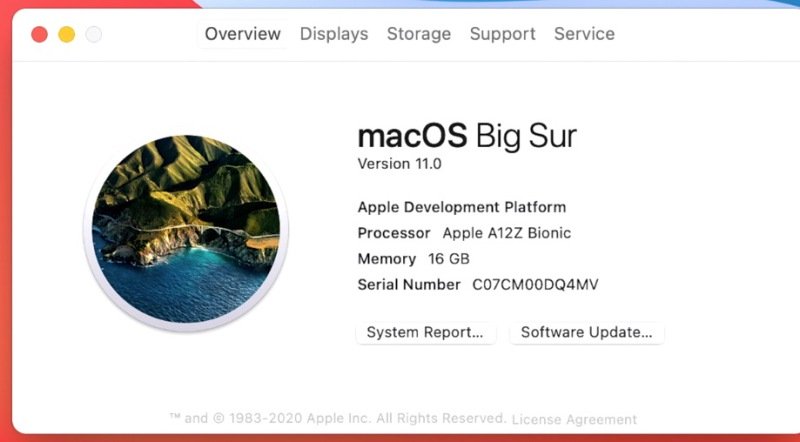
Task: Select the Storage tab
Action: click(419, 34)
